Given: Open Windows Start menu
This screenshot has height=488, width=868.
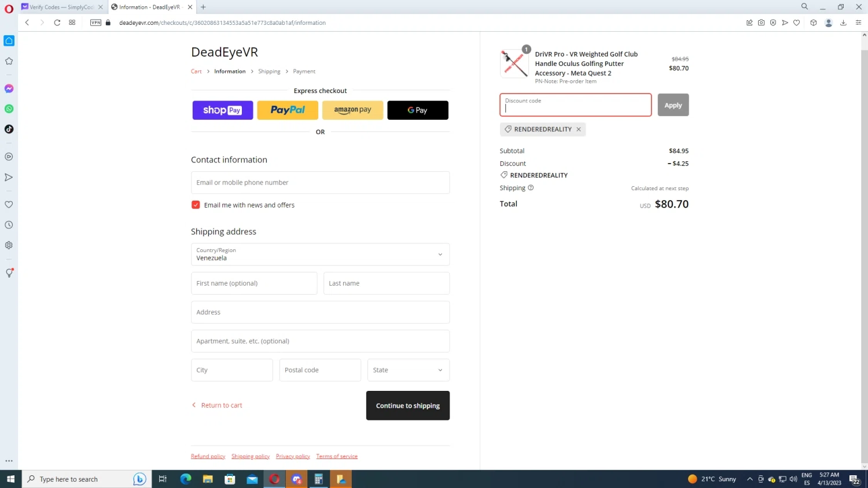Looking at the screenshot, I should pos(10,479).
